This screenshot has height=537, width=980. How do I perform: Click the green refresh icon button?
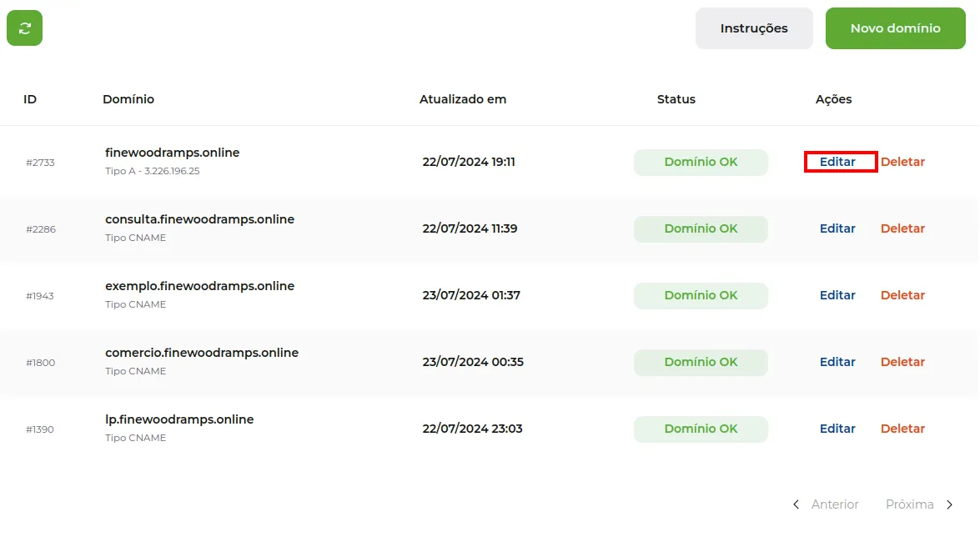pyautogui.click(x=24, y=28)
